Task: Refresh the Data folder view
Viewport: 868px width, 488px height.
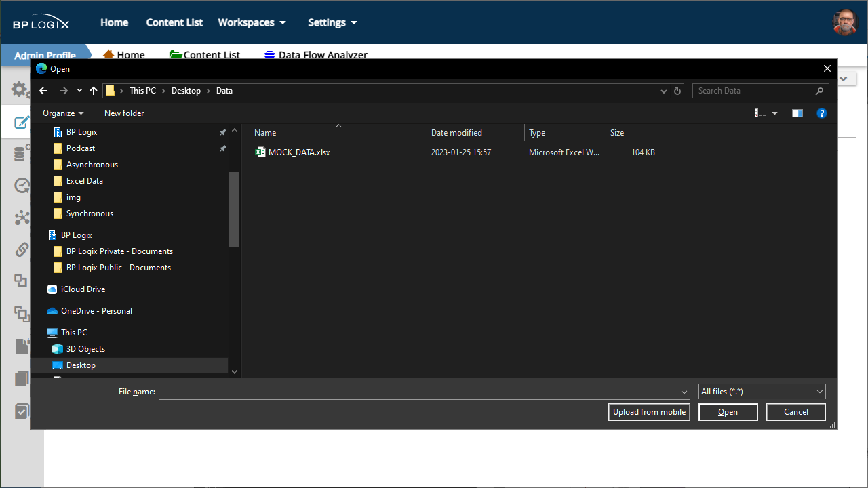Action: click(x=677, y=91)
